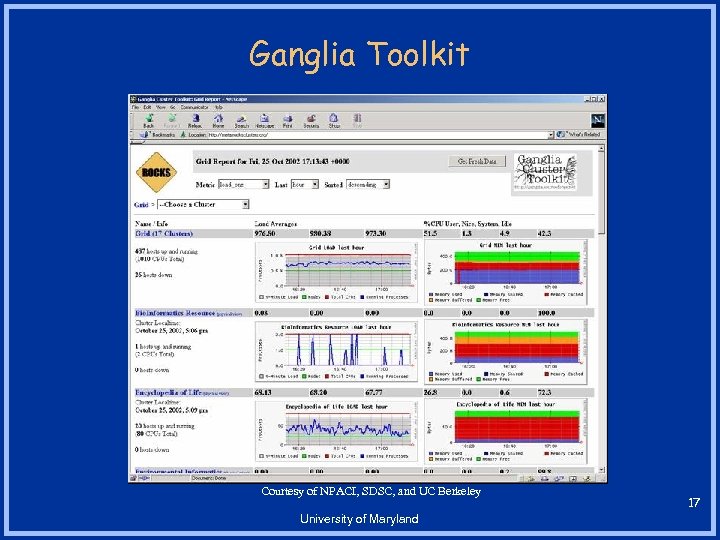Click the Grid Report date heading text
720x540 pixels.
[272, 162]
